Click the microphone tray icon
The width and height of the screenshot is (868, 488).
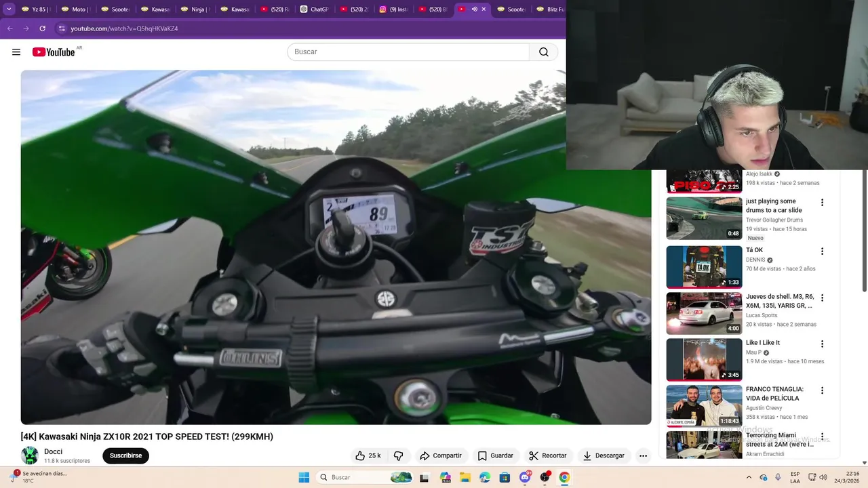coord(778,477)
